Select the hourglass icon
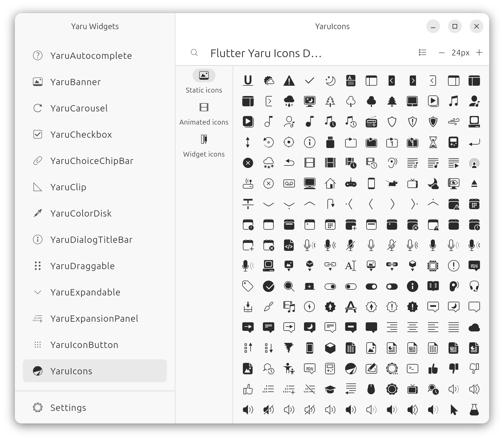504x440 pixels. [433, 142]
